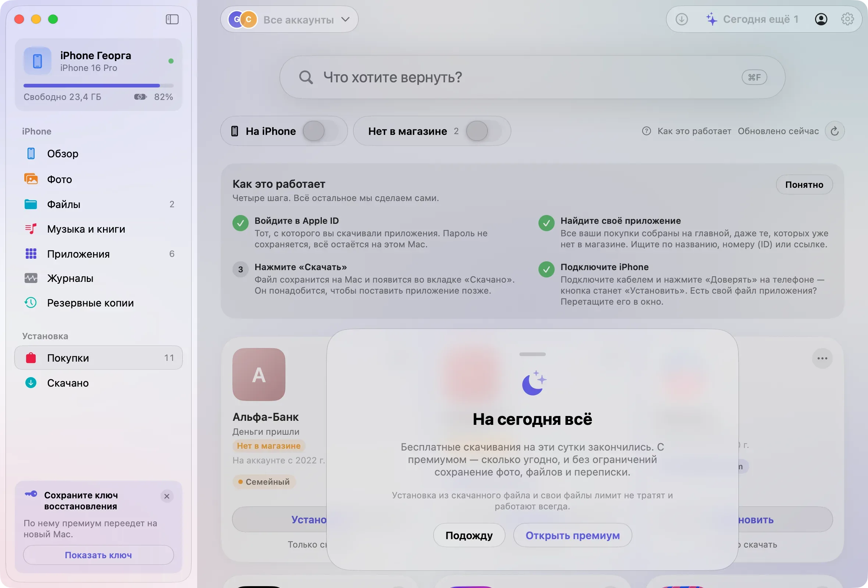This screenshot has height=588, width=868.
Task: Select 'Покупки' in sidebar
Action: pyautogui.click(x=98, y=358)
